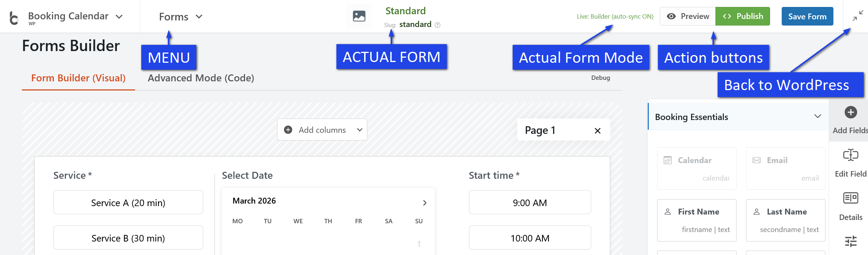Open the Edit Field sidebar icon
The height and width of the screenshot is (255, 868).
(851, 155)
